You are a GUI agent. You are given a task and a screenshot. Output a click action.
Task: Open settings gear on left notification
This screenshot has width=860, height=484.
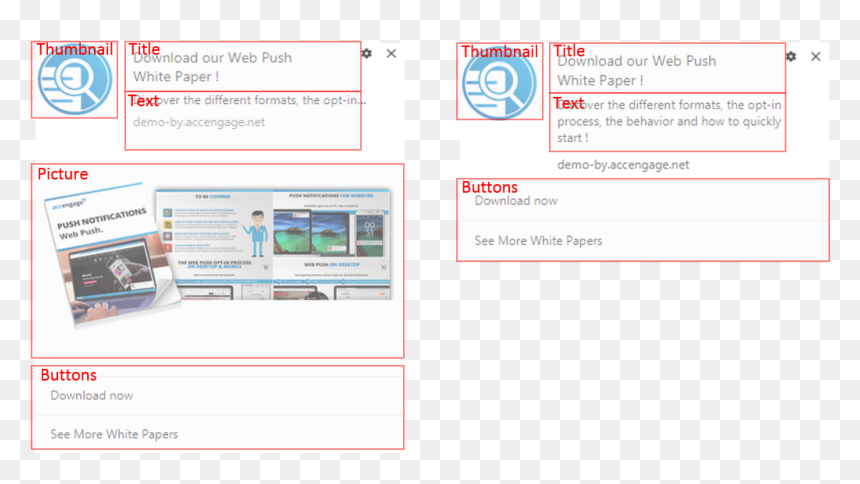367,53
